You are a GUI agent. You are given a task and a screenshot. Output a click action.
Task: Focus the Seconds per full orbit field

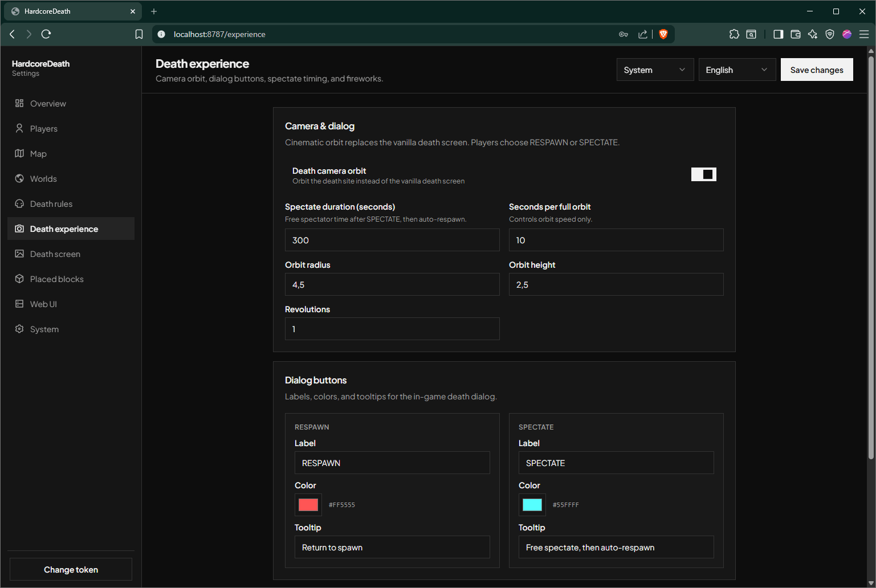pyautogui.click(x=616, y=240)
